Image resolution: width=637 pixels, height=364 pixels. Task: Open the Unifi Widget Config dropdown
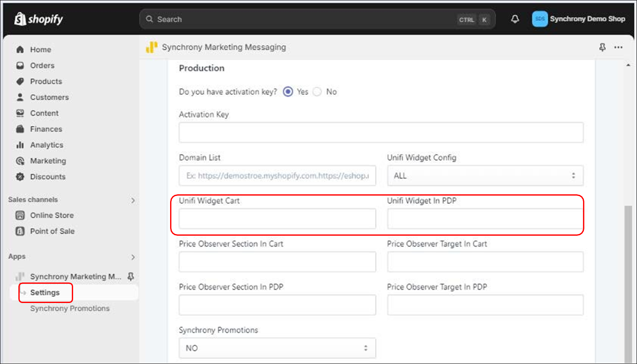pos(485,176)
